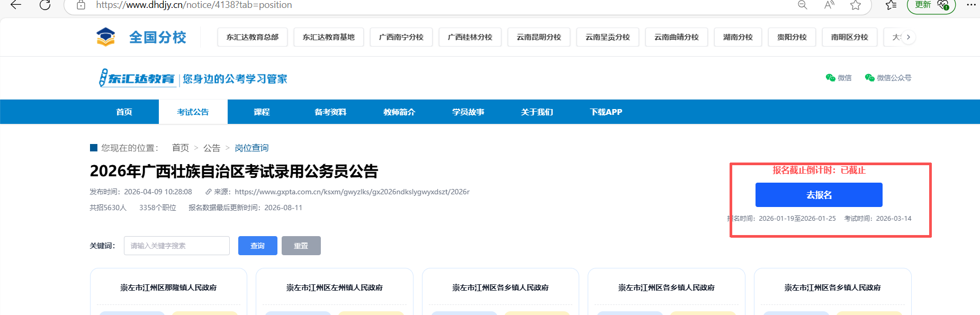
Task: Open the gxpta.com.cn source link
Action: pyautogui.click(x=352, y=192)
